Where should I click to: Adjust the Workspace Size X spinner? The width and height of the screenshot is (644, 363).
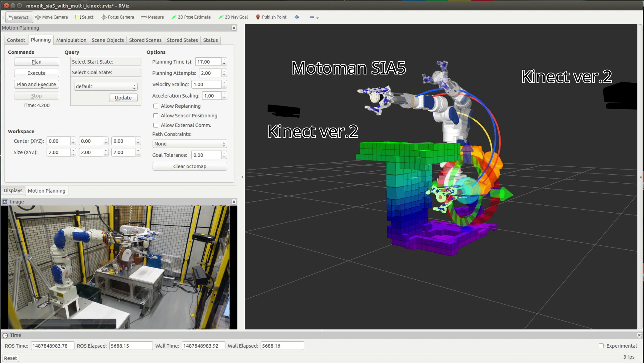(73, 152)
